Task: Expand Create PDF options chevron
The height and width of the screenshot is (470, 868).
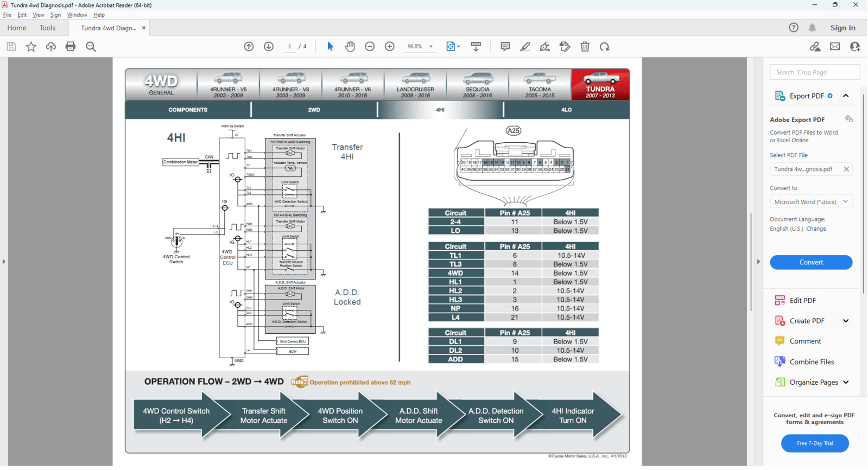Action: pyautogui.click(x=846, y=321)
